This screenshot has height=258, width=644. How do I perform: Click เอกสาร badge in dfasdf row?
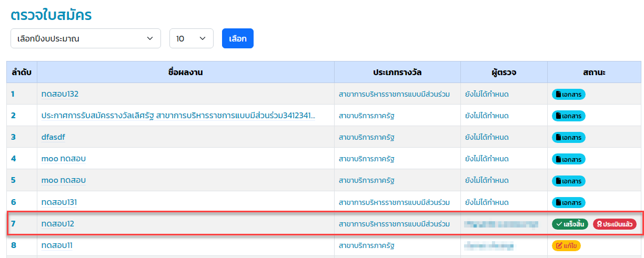[x=569, y=138]
